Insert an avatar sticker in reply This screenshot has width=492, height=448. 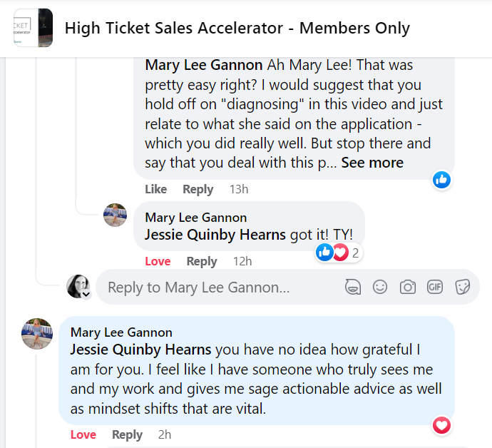tap(353, 287)
